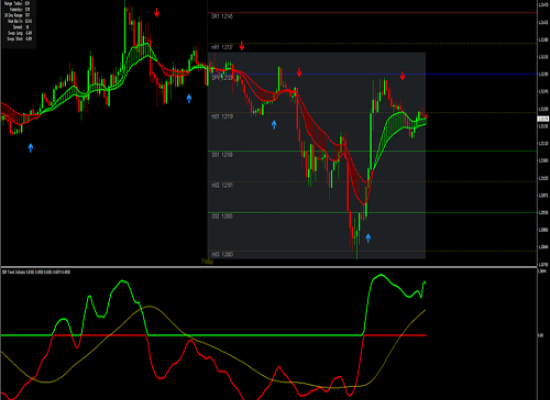Select the mS1 pivot level label
550x400 pixels.
tap(222, 116)
